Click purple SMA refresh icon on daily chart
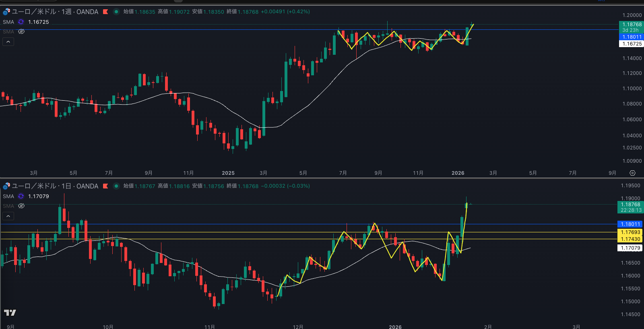This screenshot has width=644, height=329. (x=21, y=197)
